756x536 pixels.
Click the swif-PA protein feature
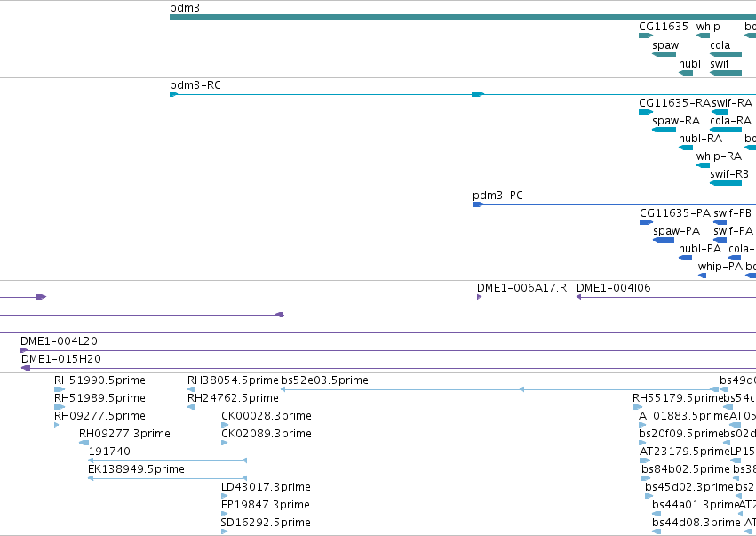[720, 240]
